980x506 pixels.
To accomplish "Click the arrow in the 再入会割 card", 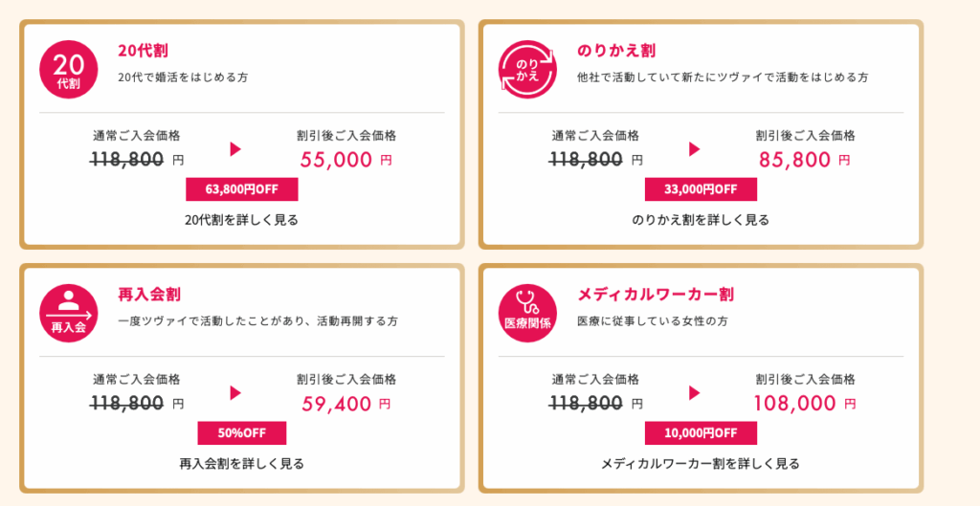I will point(235,392).
